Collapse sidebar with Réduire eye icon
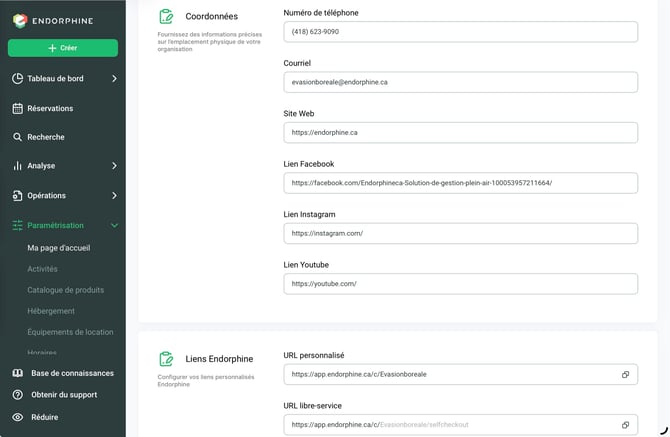Viewport: 670px width, 437px height. point(18,417)
